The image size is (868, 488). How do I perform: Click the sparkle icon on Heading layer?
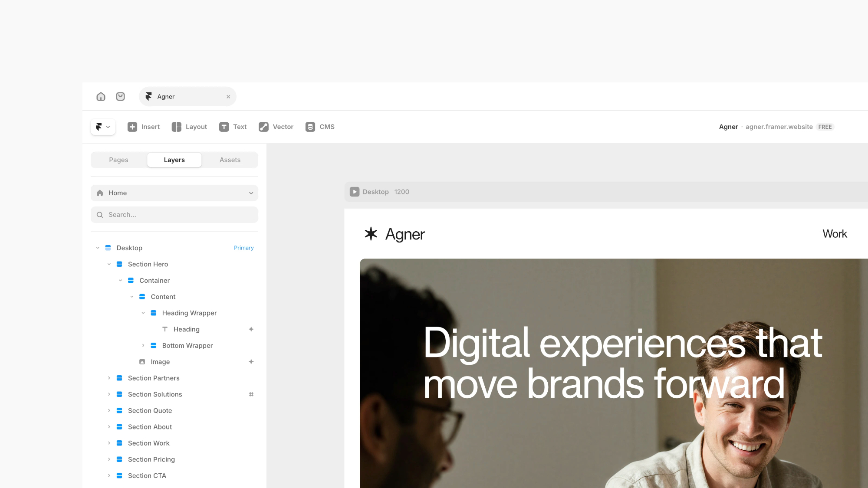click(251, 329)
